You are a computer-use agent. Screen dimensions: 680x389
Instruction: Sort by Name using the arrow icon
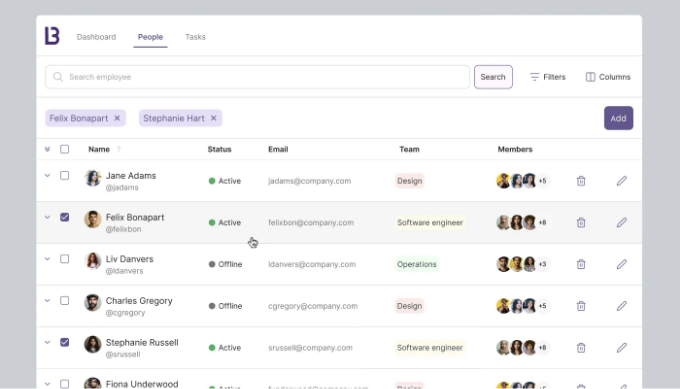[119, 149]
